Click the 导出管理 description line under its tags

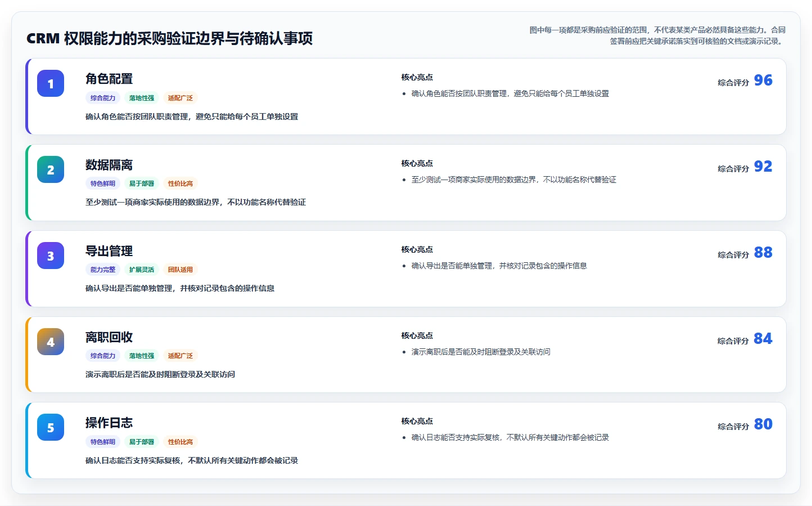180,288
